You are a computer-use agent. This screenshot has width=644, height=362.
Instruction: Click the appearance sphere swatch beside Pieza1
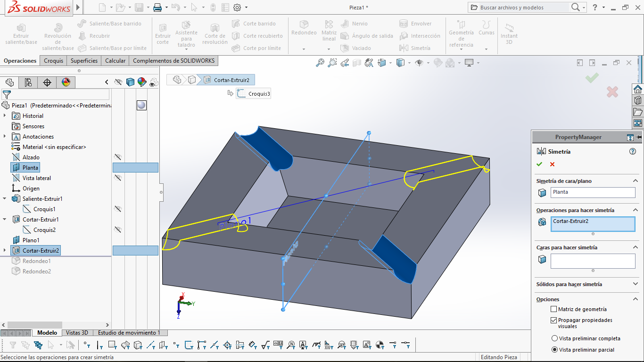point(141,105)
